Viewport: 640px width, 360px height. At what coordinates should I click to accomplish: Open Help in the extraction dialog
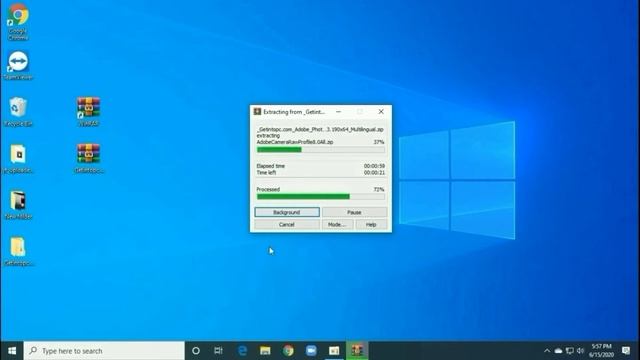371,224
